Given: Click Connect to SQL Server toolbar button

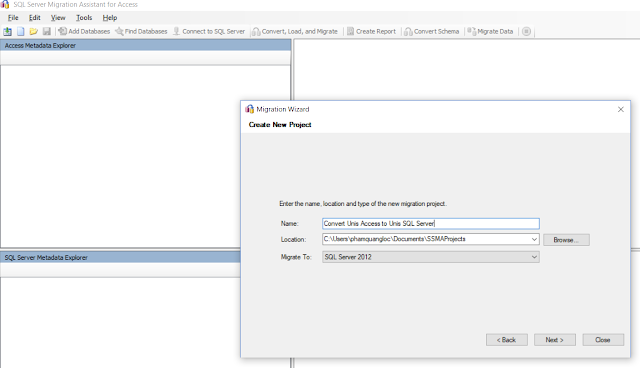Looking at the screenshot, I should 209,31.
